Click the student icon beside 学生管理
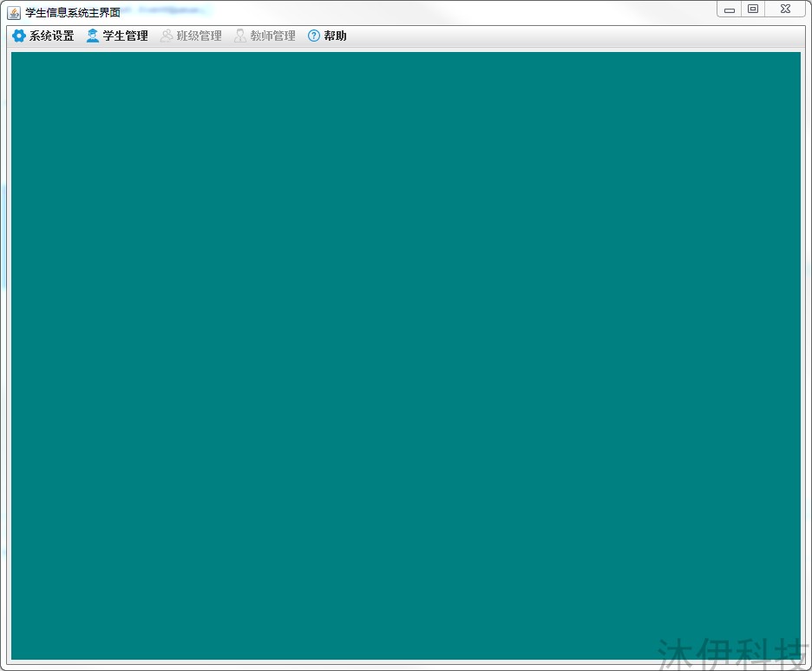This screenshot has height=671, width=812. point(93,36)
